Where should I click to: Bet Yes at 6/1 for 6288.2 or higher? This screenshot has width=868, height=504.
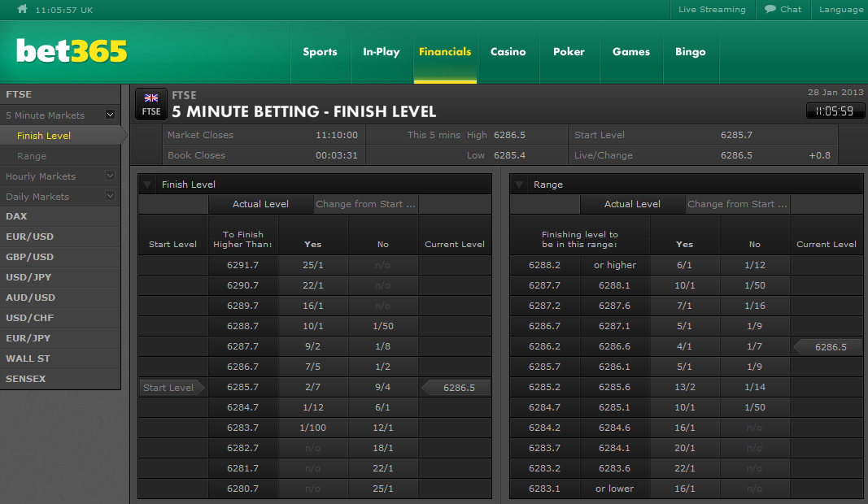tap(685, 265)
